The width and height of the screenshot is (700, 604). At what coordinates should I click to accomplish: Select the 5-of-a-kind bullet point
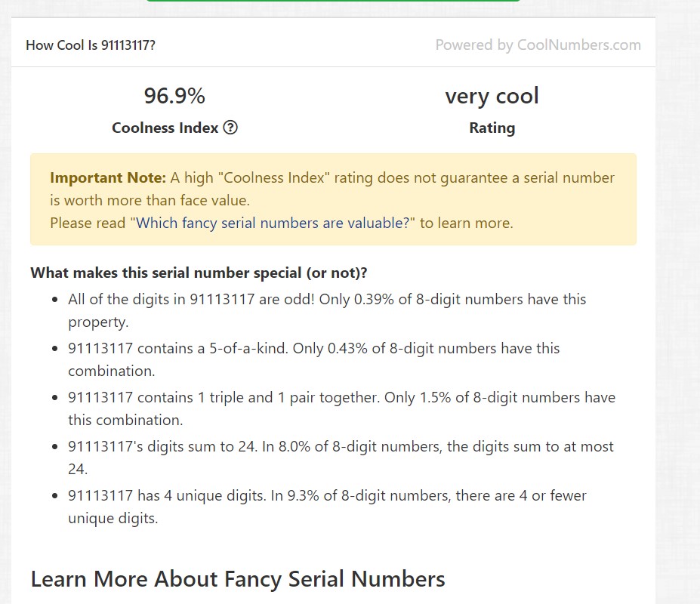[313, 349]
